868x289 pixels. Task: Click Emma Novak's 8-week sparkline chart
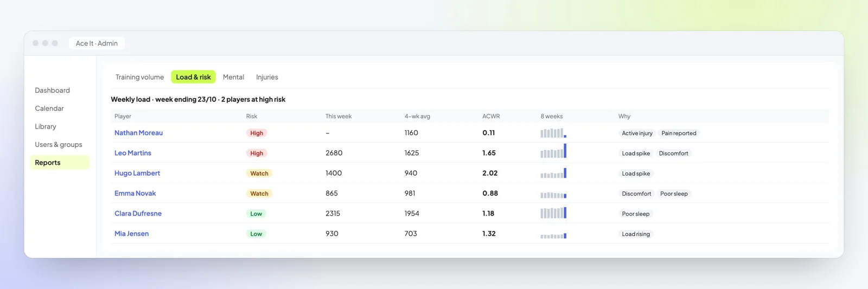(x=553, y=195)
